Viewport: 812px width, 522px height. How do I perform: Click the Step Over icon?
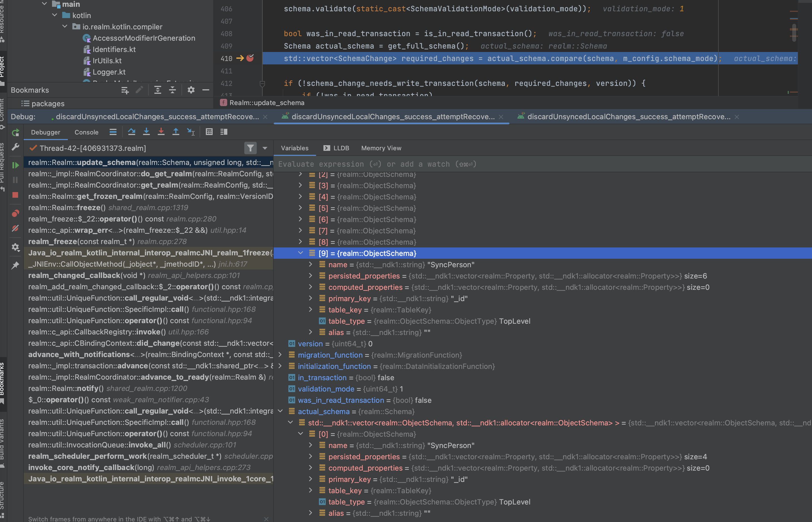tap(131, 132)
